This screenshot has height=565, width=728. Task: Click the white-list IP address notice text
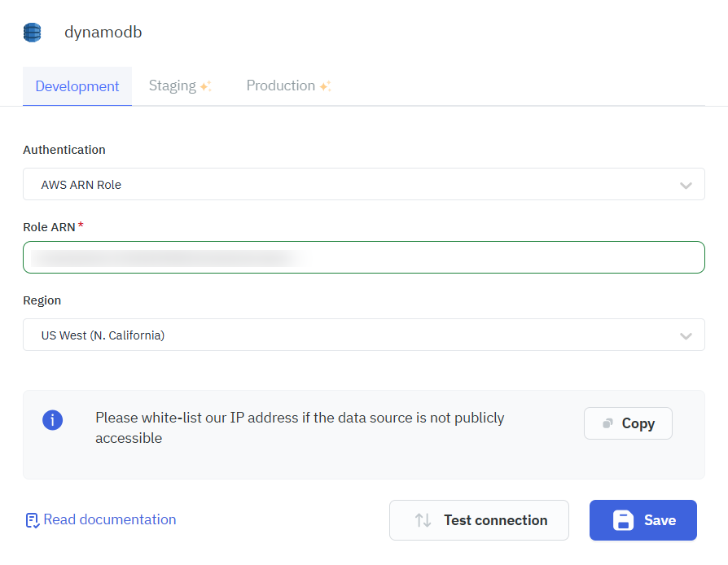pyautogui.click(x=300, y=427)
